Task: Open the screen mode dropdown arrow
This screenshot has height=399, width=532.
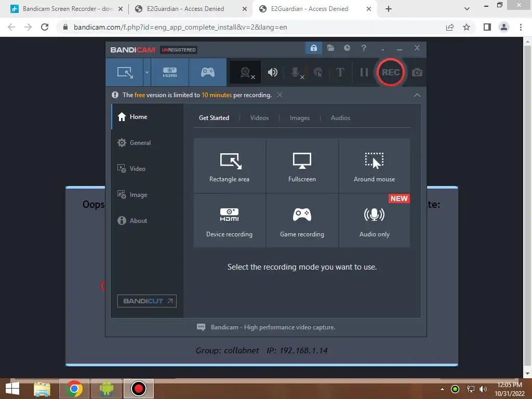Action: [147, 72]
